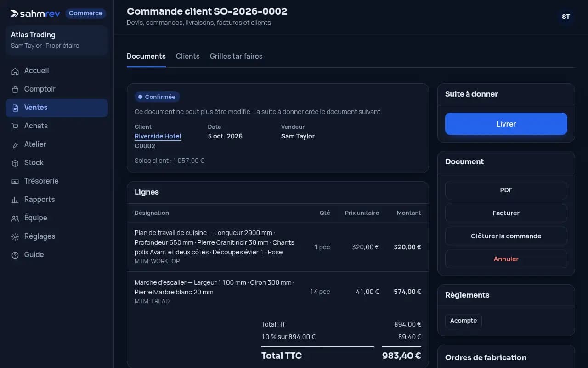Click the Comptoir bag icon
The height and width of the screenshot is (368, 588).
[15, 89]
